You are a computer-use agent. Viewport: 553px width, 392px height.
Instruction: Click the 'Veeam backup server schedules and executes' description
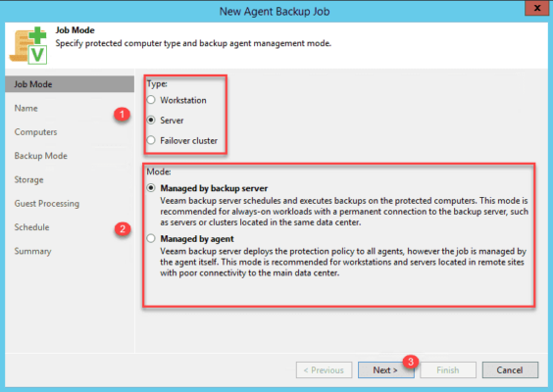click(344, 212)
